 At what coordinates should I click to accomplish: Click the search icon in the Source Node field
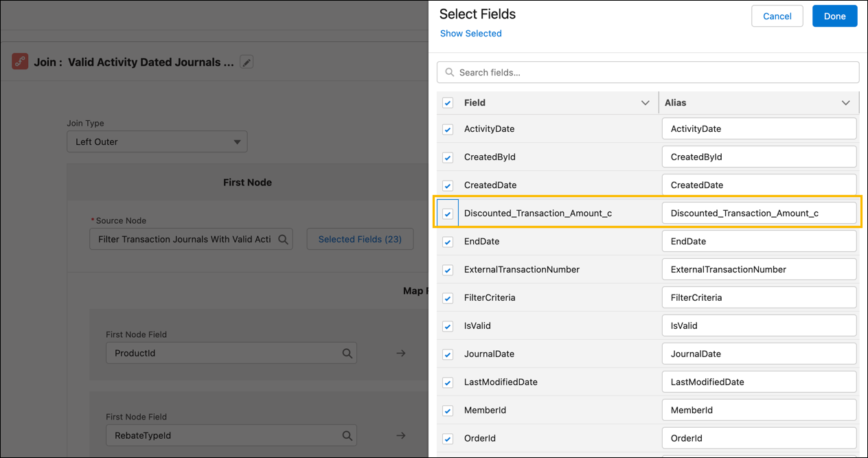click(x=284, y=239)
